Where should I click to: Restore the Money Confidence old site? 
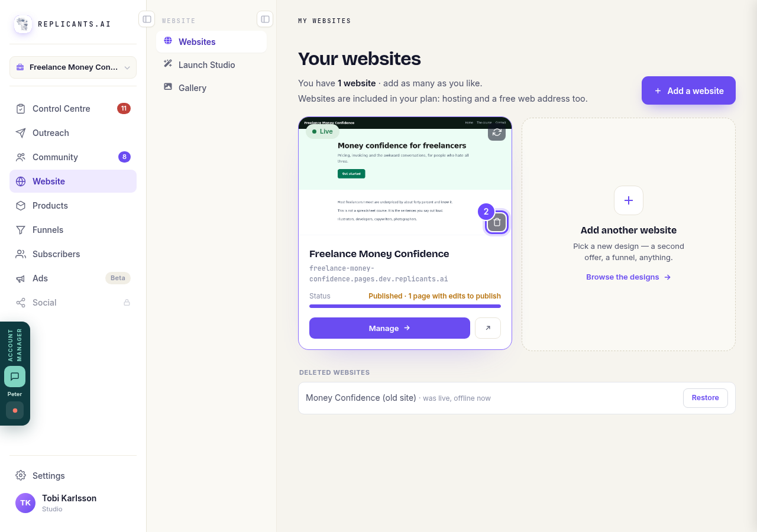[x=705, y=398]
